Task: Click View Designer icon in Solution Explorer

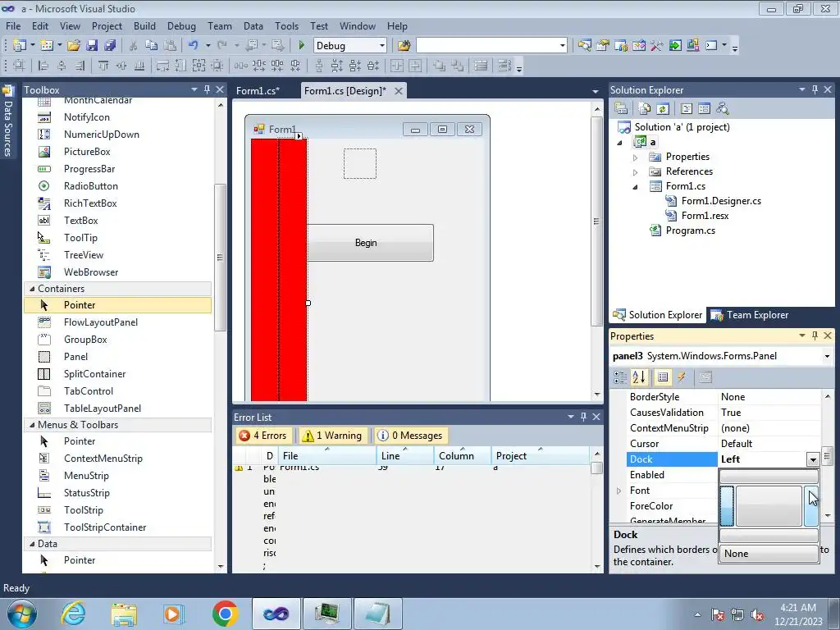Action: [704, 109]
